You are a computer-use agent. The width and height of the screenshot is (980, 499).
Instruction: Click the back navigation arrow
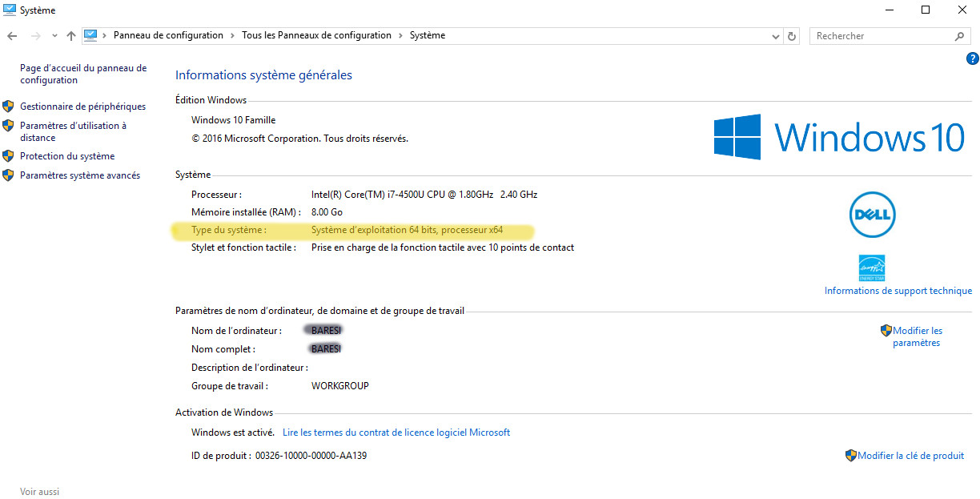click(x=12, y=36)
